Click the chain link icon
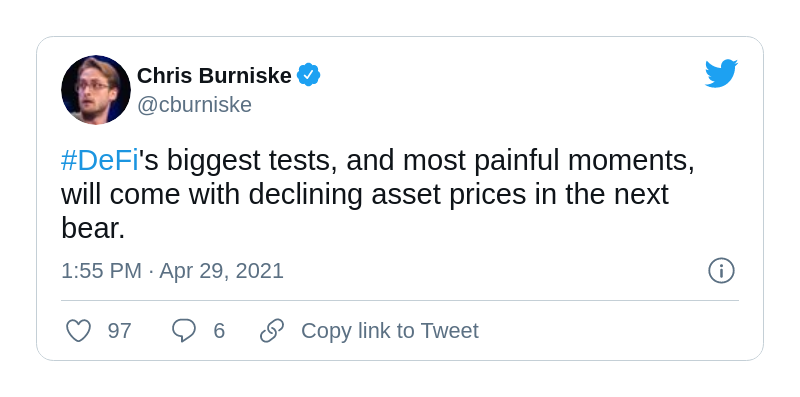 tap(272, 331)
